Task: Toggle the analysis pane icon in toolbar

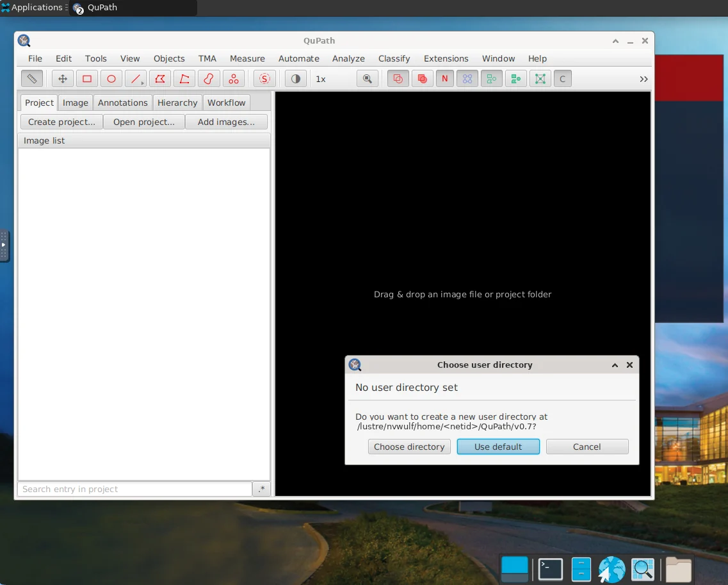Action: 31,79
